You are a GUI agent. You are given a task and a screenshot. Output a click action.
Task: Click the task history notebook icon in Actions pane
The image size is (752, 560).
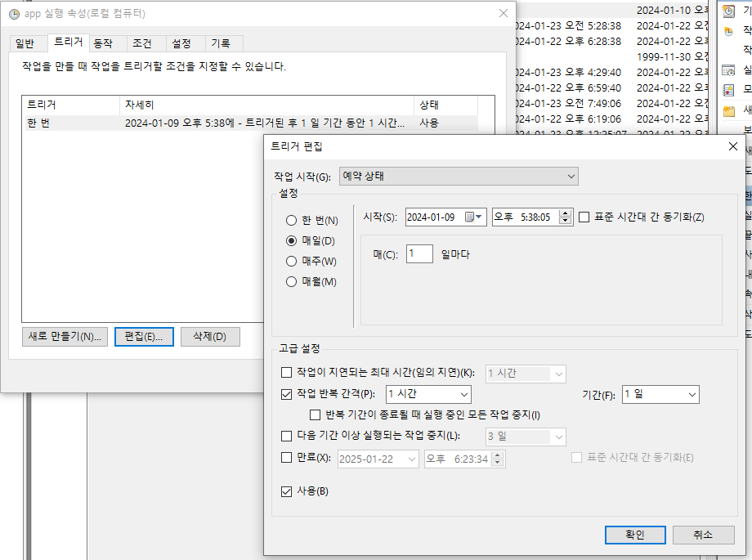point(728,90)
